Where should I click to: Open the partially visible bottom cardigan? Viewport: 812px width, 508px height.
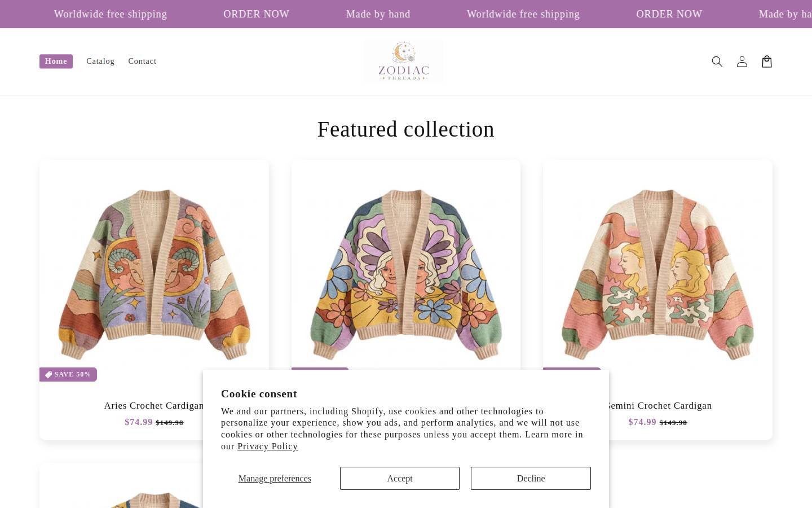click(x=121, y=485)
